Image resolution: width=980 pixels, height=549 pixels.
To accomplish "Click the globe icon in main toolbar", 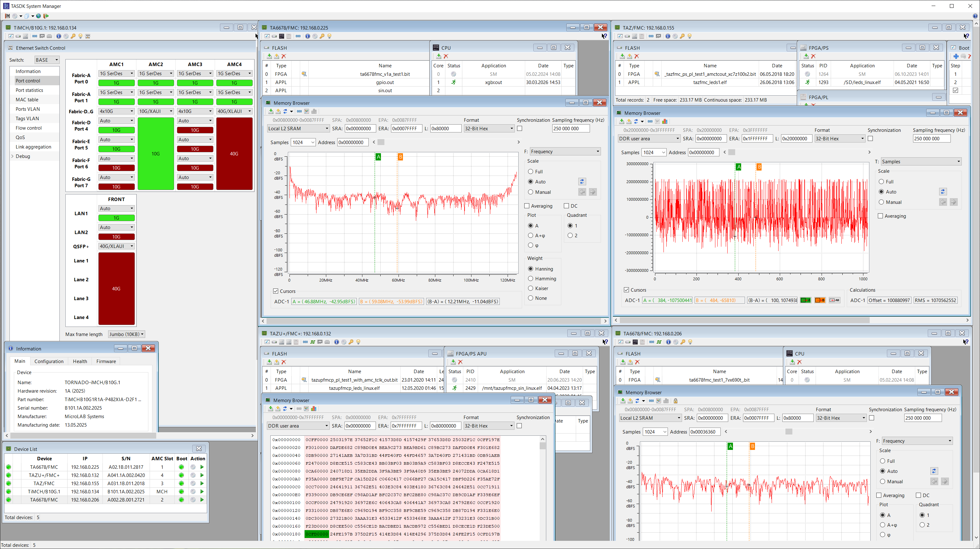I will [x=38, y=16].
